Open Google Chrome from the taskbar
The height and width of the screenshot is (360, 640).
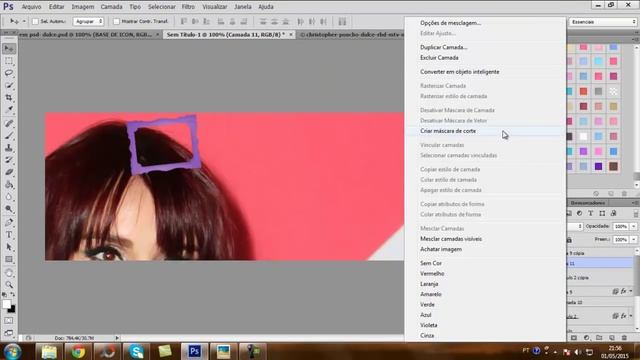[78, 351]
